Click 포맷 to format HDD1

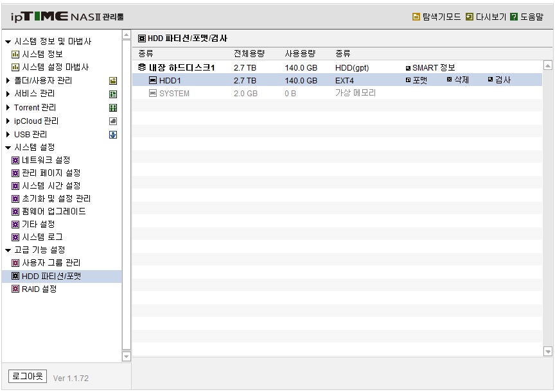click(416, 80)
